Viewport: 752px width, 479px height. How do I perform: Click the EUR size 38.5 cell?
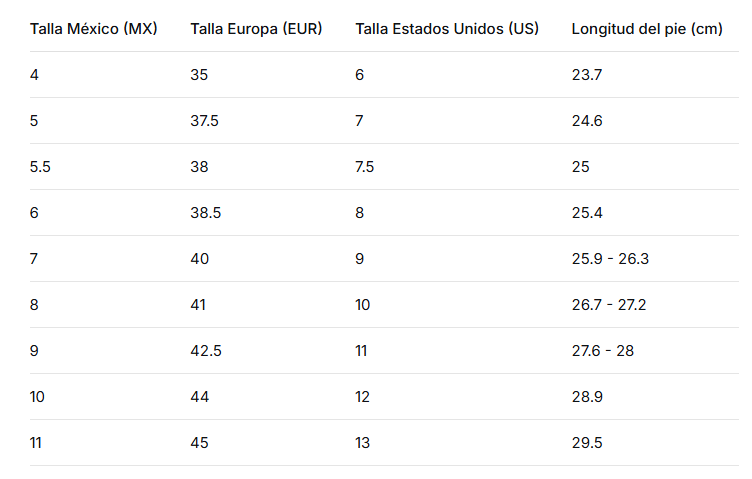[204, 213]
